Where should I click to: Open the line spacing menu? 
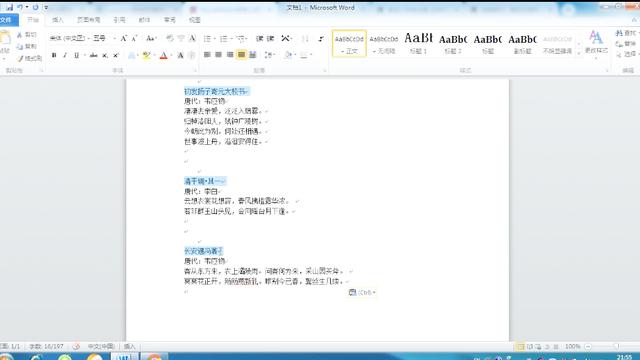pyautogui.click(x=269, y=55)
